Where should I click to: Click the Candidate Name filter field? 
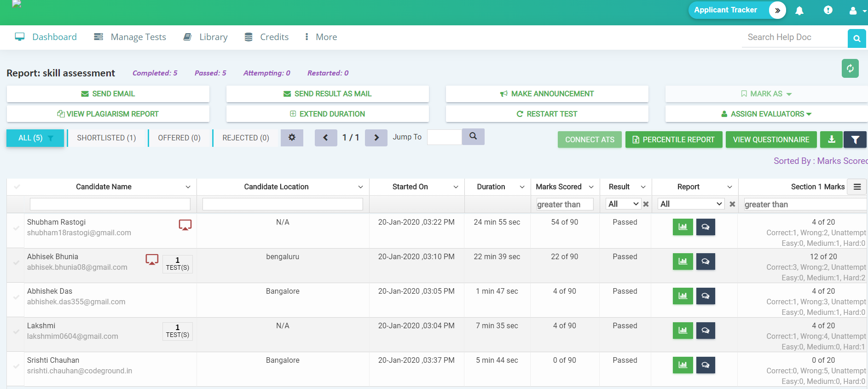point(110,204)
